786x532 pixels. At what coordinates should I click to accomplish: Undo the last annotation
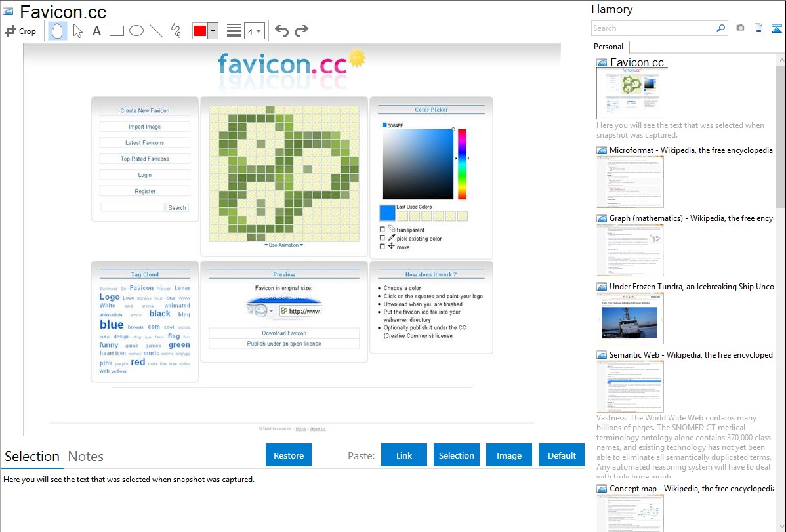(x=281, y=31)
